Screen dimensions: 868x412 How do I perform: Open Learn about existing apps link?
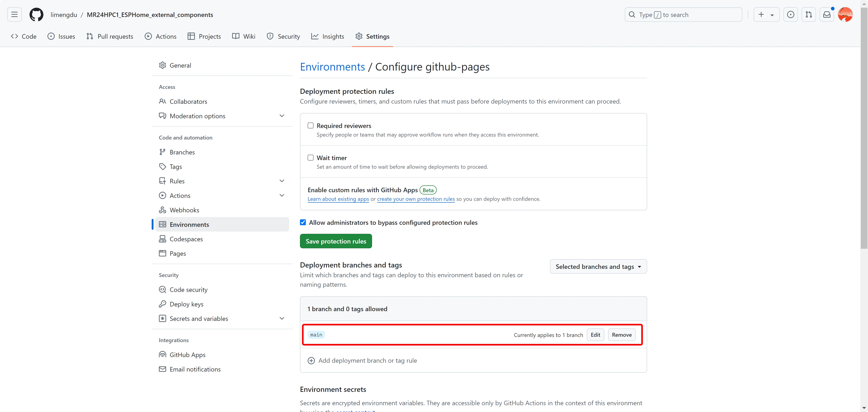pos(338,199)
